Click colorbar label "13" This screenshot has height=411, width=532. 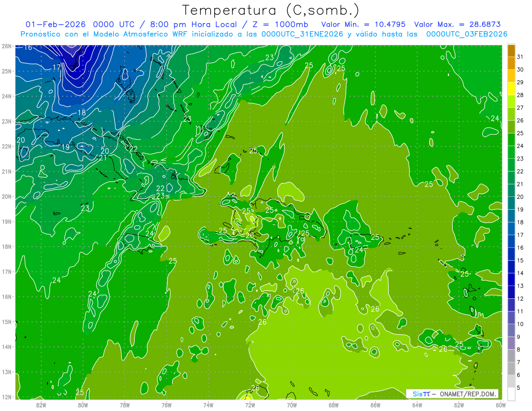click(x=520, y=286)
